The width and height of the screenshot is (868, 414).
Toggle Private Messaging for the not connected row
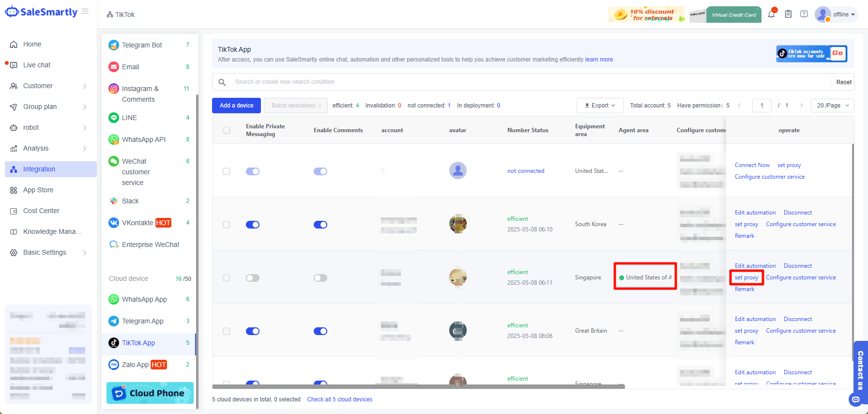pyautogui.click(x=253, y=171)
